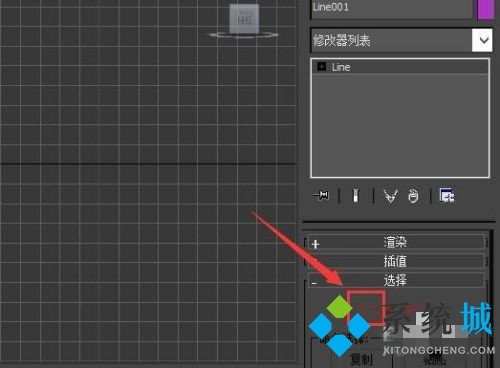Click the 复制 button
500x368 pixels.
point(361,360)
